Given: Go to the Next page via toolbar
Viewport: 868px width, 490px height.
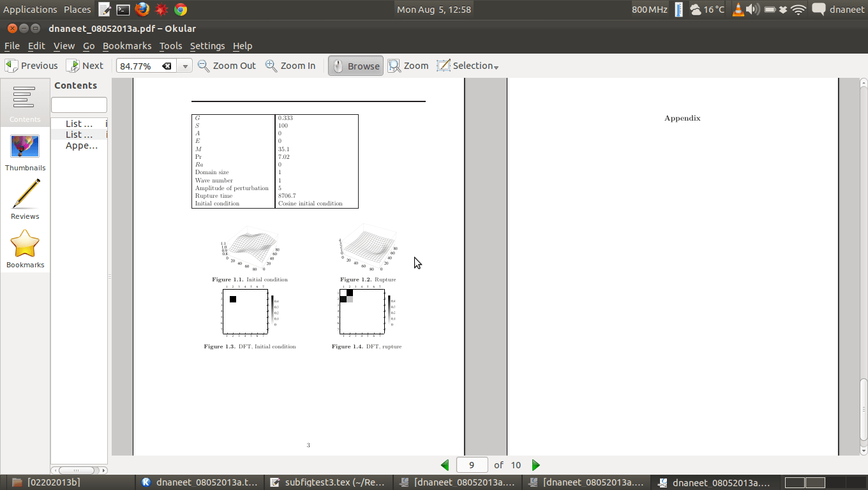Looking at the screenshot, I should 85,66.
